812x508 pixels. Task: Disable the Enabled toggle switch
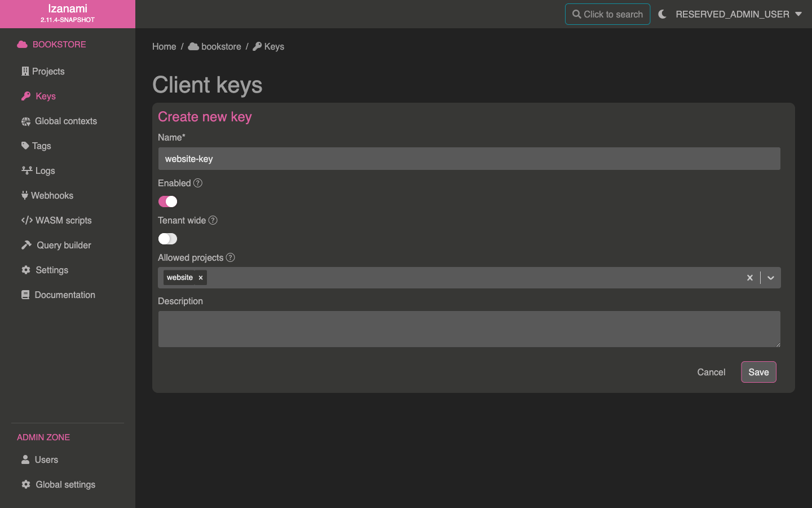(167, 202)
